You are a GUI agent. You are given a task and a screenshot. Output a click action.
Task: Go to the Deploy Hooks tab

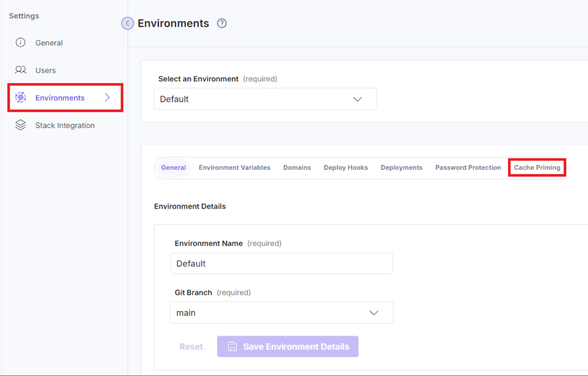click(346, 168)
